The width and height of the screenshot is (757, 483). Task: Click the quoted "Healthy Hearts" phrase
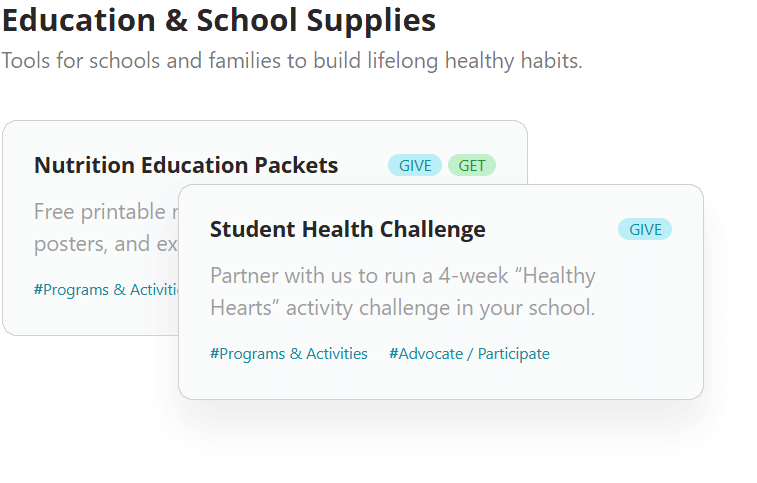click(x=538, y=276)
